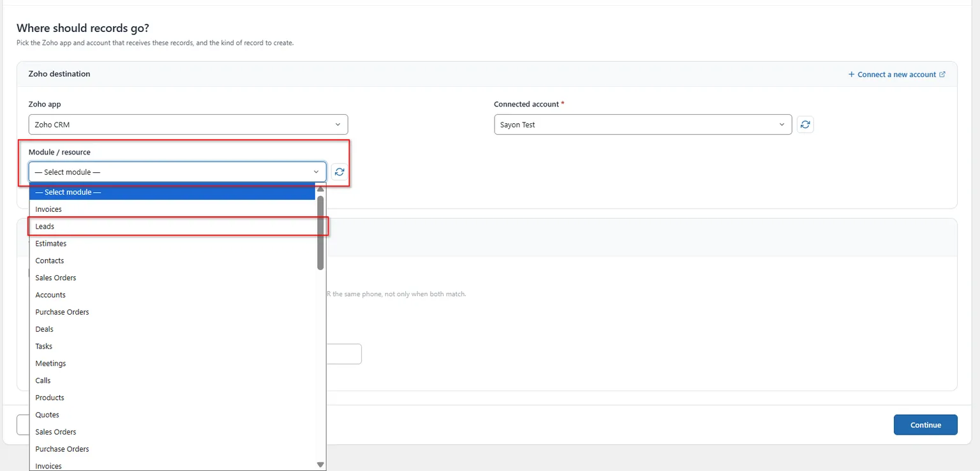Select Products from the module list
The height and width of the screenshot is (471, 980).
(x=172, y=398)
